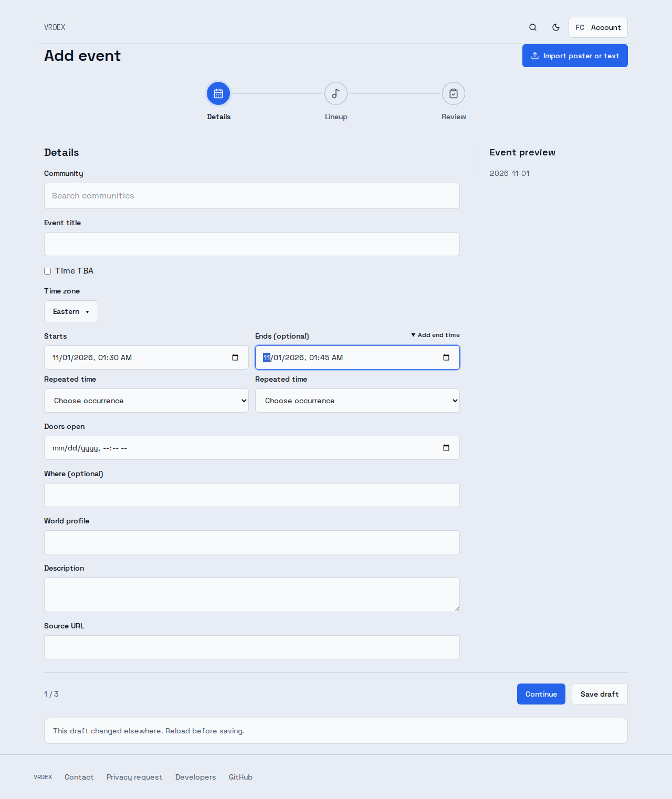Click into the Description textarea
The height and width of the screenshot is (799, 672).
(252, 595)
